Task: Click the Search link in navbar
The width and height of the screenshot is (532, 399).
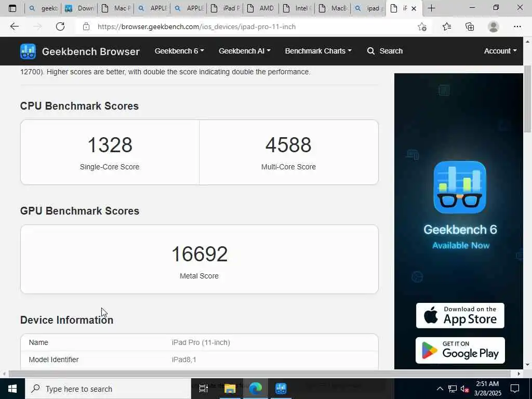Action: 391,51
